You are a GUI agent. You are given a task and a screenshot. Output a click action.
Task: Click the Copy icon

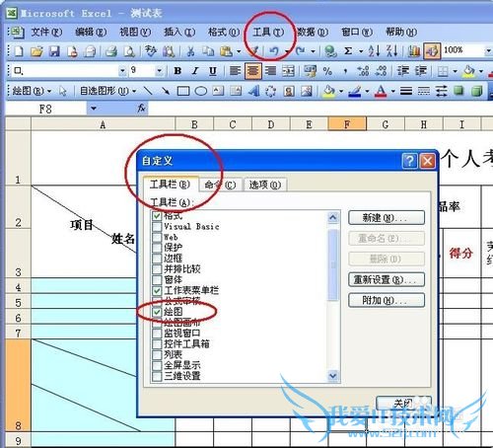(x=208, y=51)
